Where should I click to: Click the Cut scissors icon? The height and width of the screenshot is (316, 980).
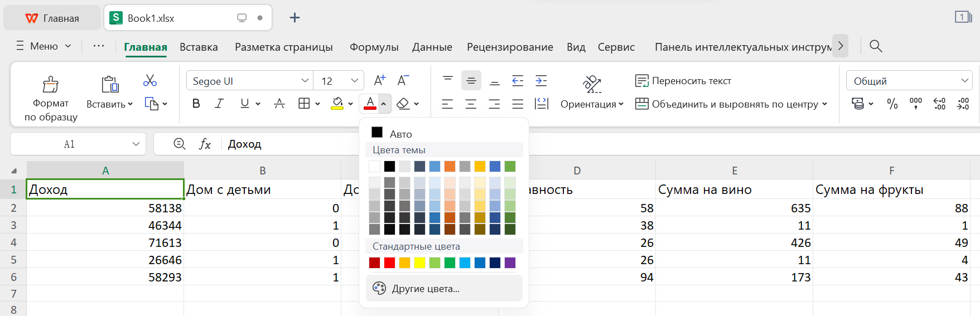[x=150, y=81]
